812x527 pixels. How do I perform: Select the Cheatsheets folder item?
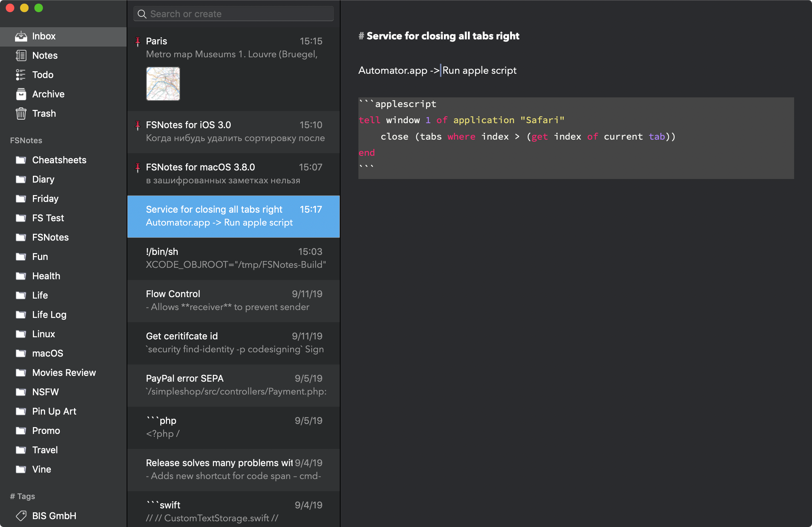click(x=59, y=159)
